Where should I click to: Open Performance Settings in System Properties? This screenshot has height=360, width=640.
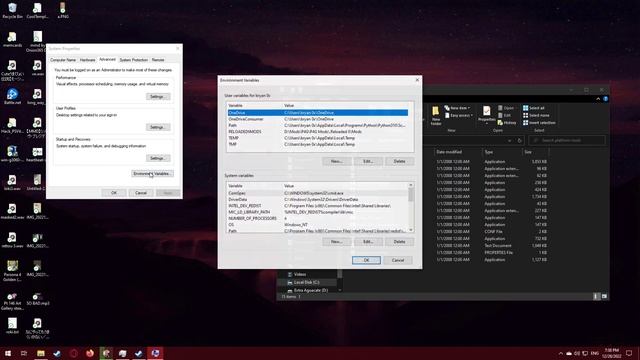point(158,97)
